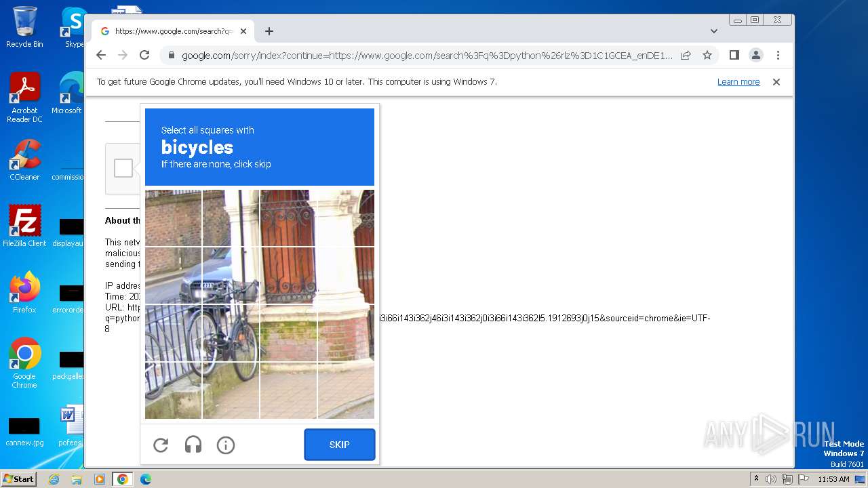
Task: Select the Microsoft Edge desktop shortcut
Action: tap(68, 94)
